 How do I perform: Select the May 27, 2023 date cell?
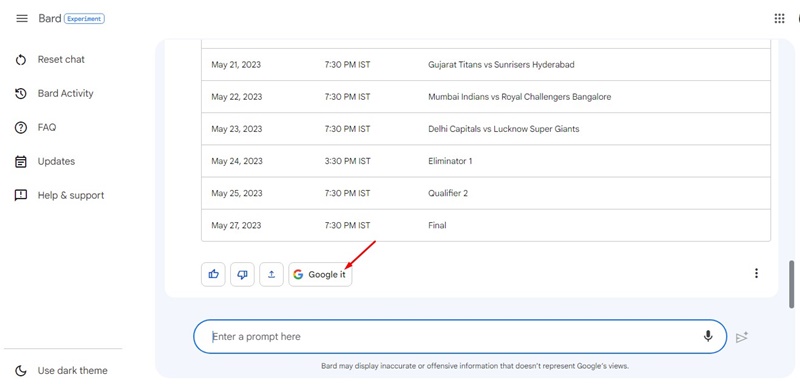click(x=236, y=225)
